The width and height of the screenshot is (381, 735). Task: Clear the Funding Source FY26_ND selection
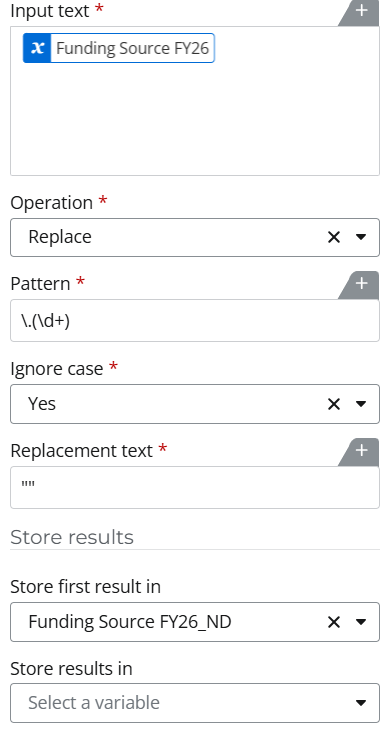pos(334,622)
